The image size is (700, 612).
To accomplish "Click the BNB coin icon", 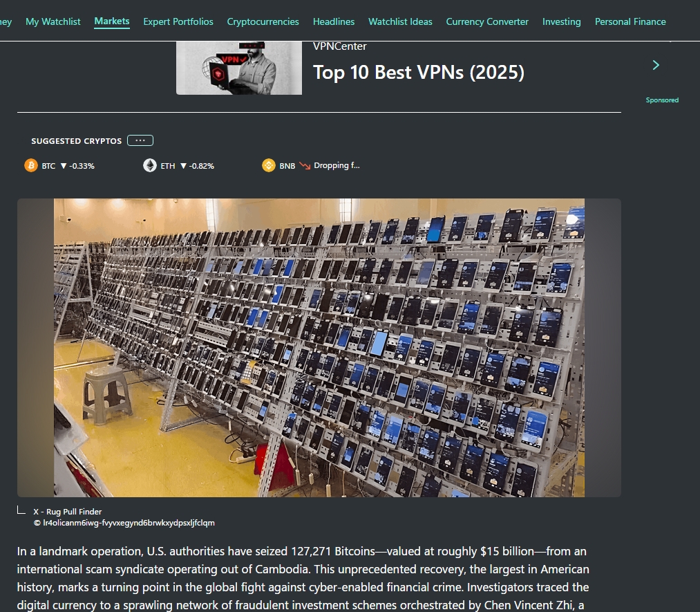I will pyautogui.click(x=269, y=166).
